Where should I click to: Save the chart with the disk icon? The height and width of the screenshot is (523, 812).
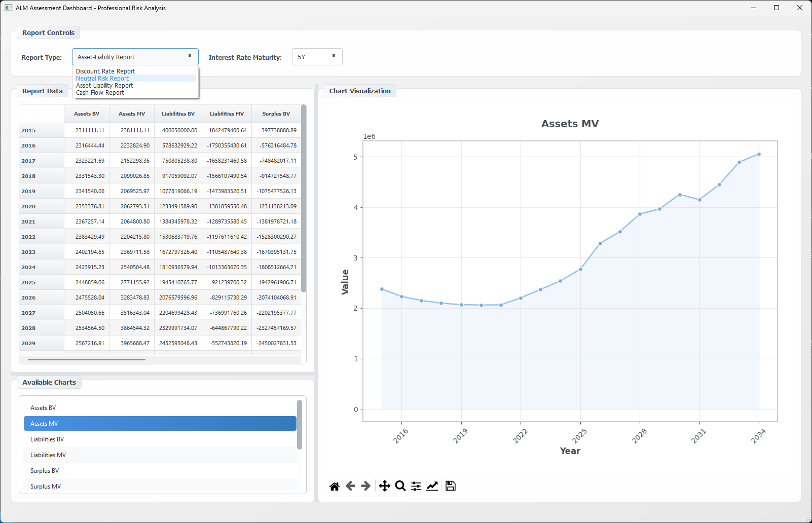pyautogui.click(x=450, y=485)
